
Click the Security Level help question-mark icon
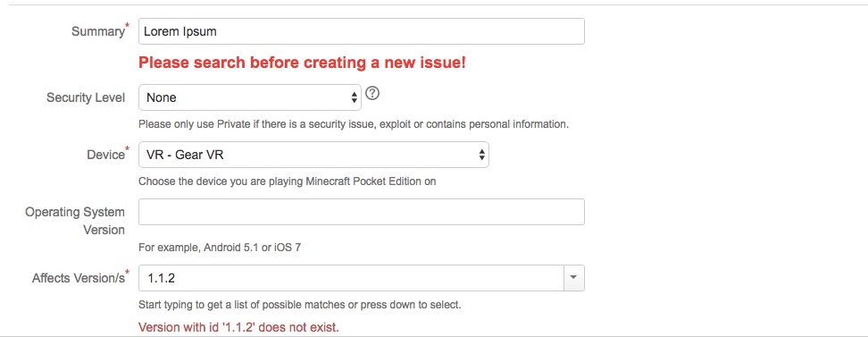(372, 93)
